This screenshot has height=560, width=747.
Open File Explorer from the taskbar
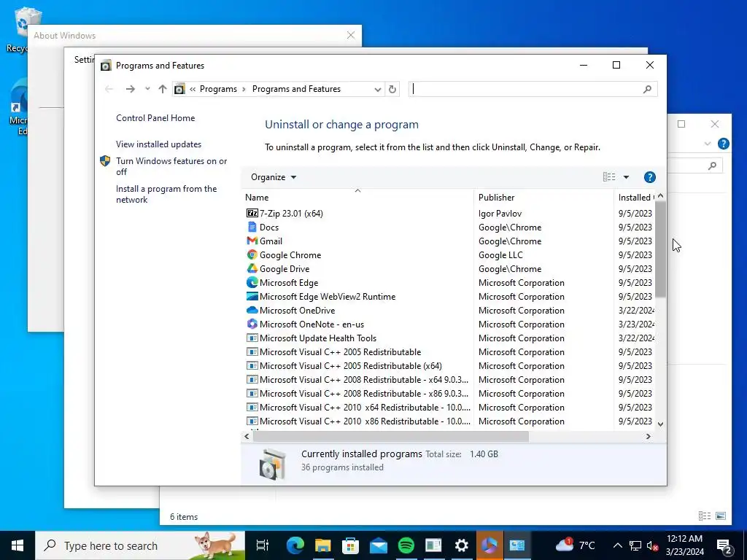tap(323, 545)
